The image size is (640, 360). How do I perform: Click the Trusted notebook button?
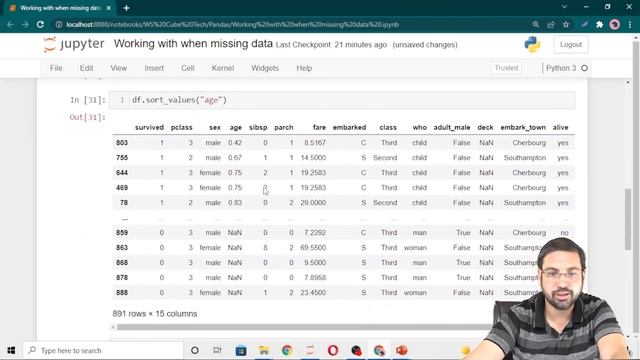(x=506, y=68)
